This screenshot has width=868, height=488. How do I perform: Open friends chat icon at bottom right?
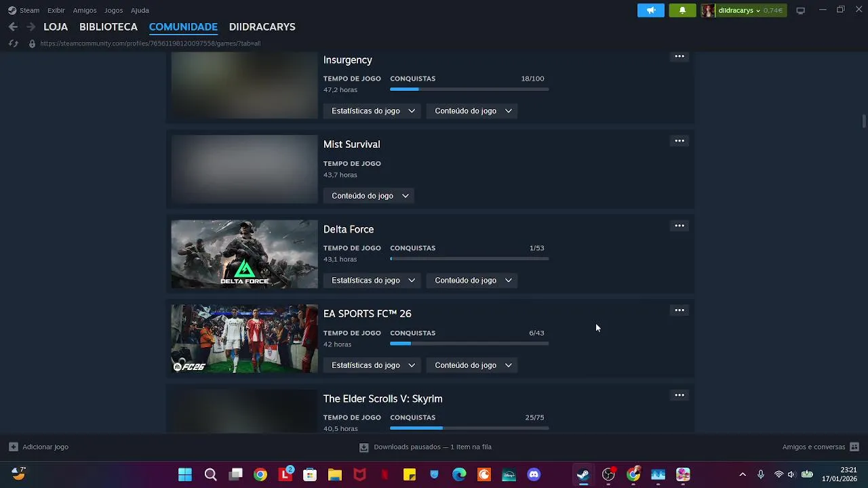pyautogui.click(x=854, y=447)
